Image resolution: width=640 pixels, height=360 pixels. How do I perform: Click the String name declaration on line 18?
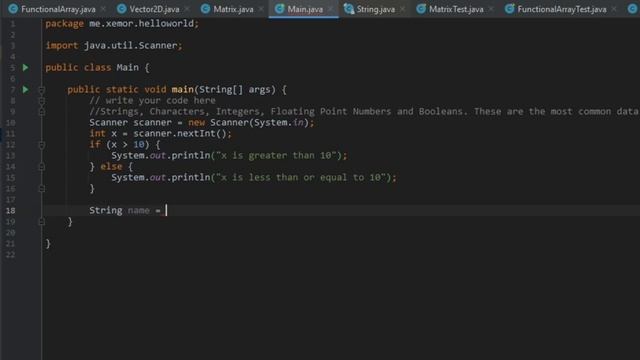coord(125,211)
